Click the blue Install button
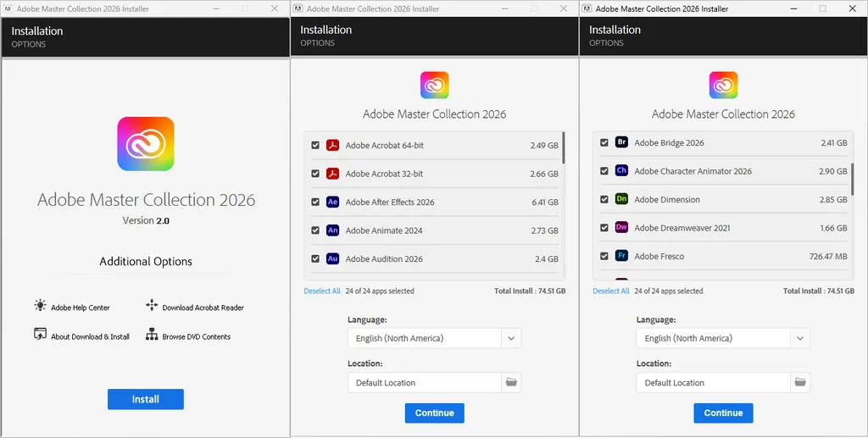The height and width of the screenshot is (438, 868). [146, 399]
